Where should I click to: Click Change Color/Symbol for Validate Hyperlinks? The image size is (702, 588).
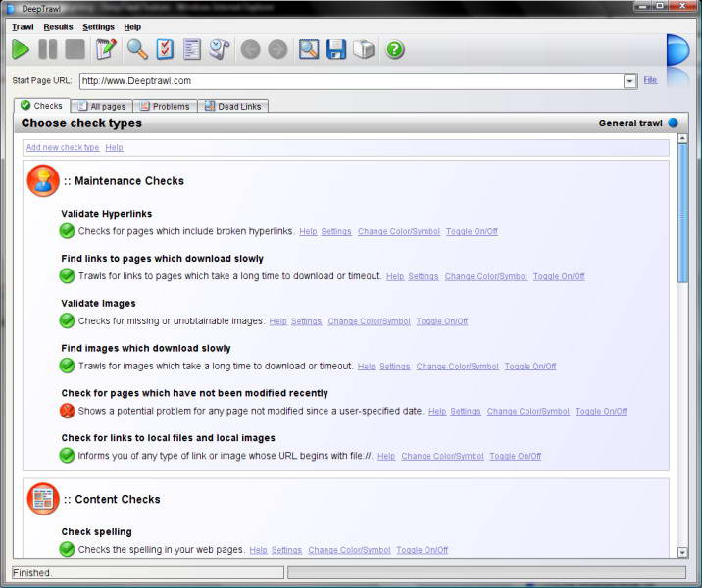pyautogui.click(x=399, y=232)
